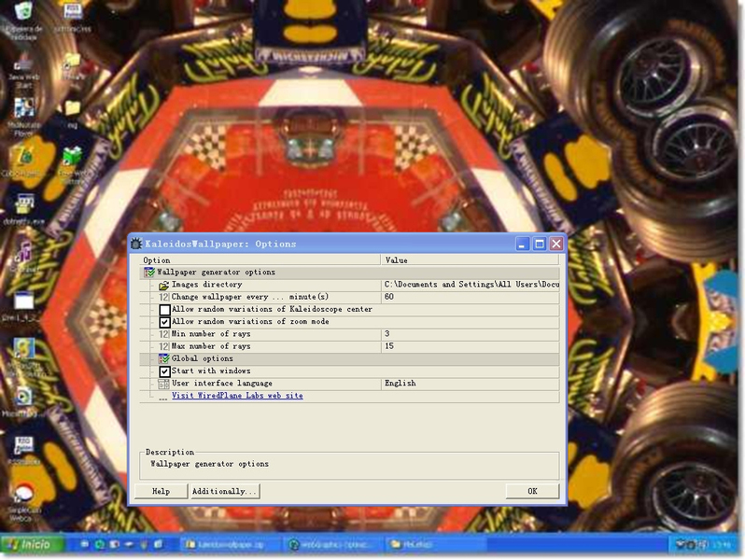Click the number icon beside Max number of rays
Screen dimensions: 745x560
coord(164,347)
